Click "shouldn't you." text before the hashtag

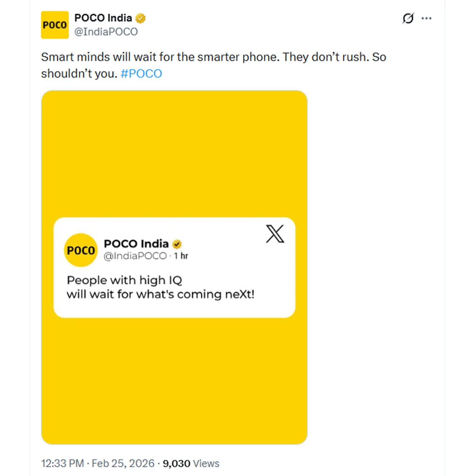pos(79,74)
